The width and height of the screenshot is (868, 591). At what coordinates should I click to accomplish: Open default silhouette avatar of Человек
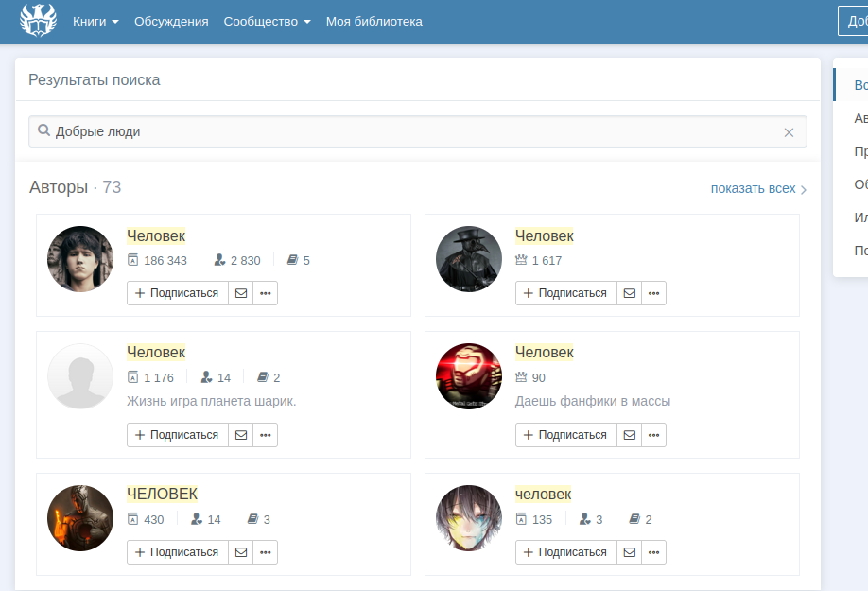[80, 376]
